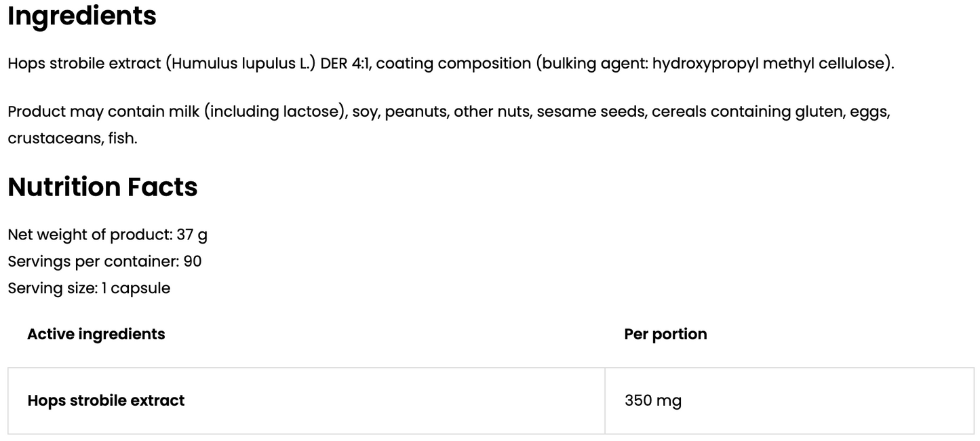Click the Per portion column header
Screen dimensions: 980x441
pyautogui.click(x=665, y=334)
